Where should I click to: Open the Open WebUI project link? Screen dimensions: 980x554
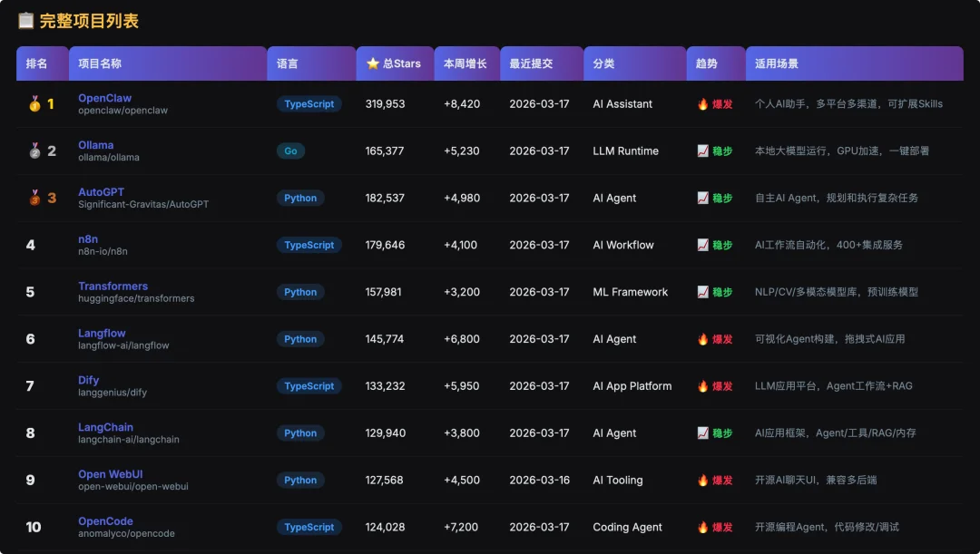click(110, 474)
